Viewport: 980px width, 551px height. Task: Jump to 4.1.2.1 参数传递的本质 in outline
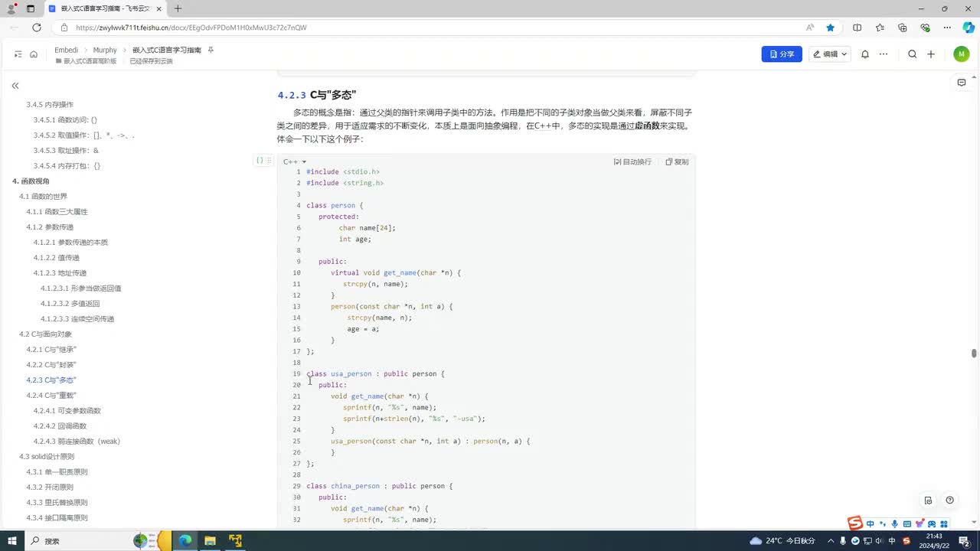coord(70,243)
